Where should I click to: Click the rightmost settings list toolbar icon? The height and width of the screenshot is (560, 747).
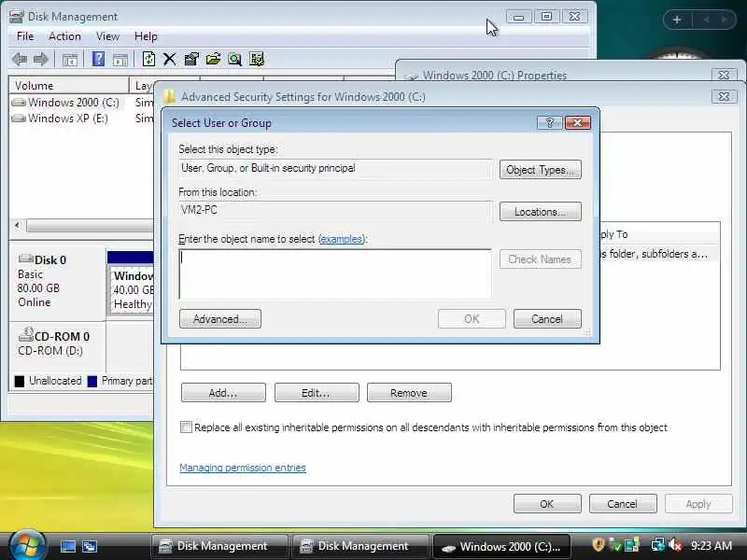(256, 59)
